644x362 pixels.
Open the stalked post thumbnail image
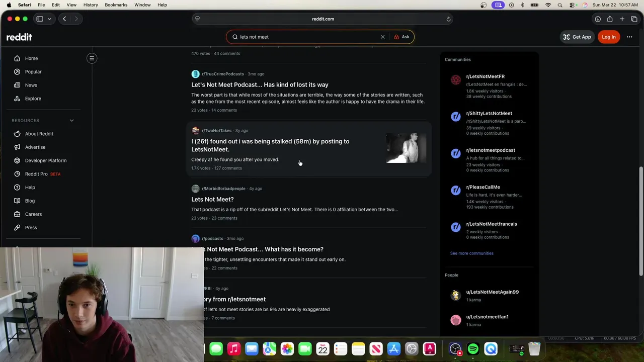(406, 148)
